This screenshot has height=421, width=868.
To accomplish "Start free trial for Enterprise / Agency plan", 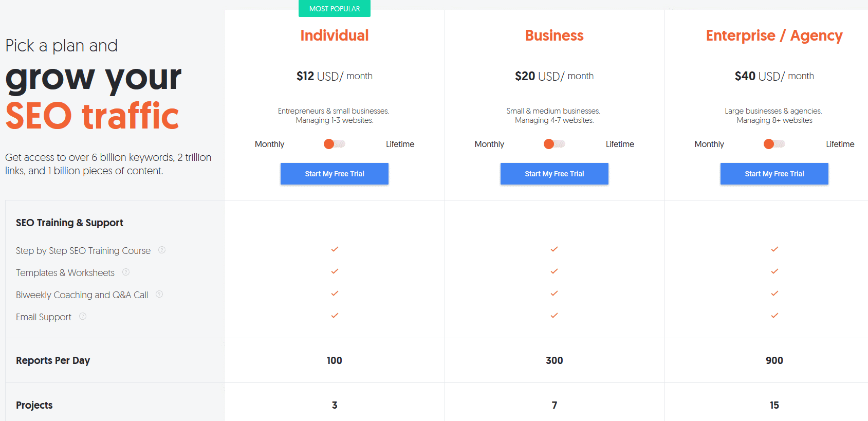I will [x=774, y=174].
